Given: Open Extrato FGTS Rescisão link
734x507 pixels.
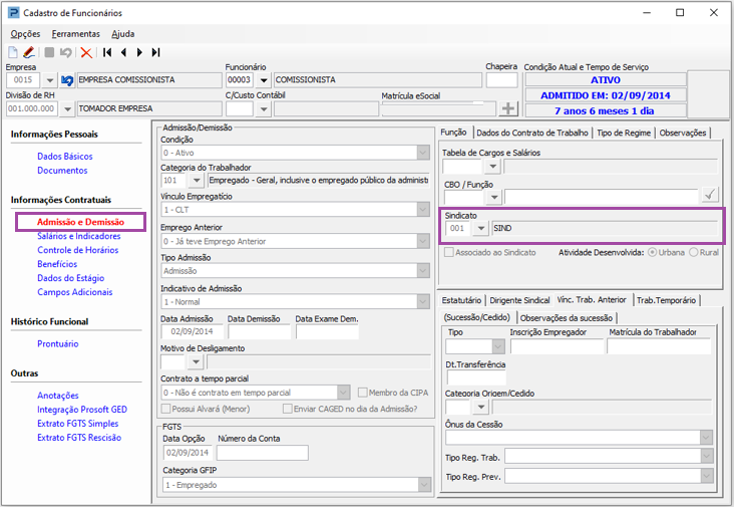Looking at the screenshot, I should (79, 438).
